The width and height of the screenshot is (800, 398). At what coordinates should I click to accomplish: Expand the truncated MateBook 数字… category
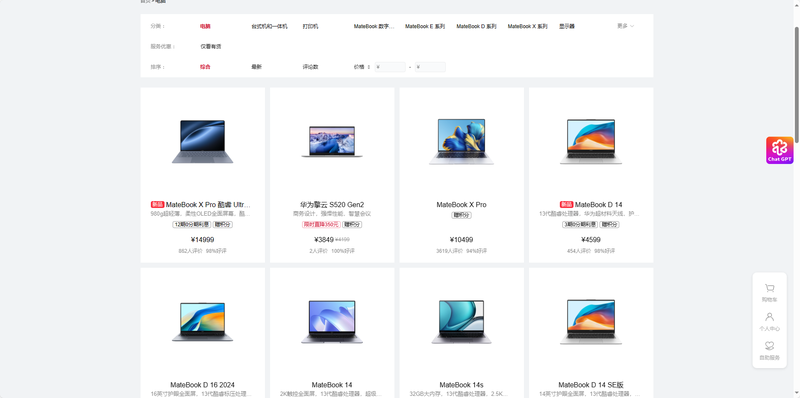pyautogui.click(x=374, y=27)
